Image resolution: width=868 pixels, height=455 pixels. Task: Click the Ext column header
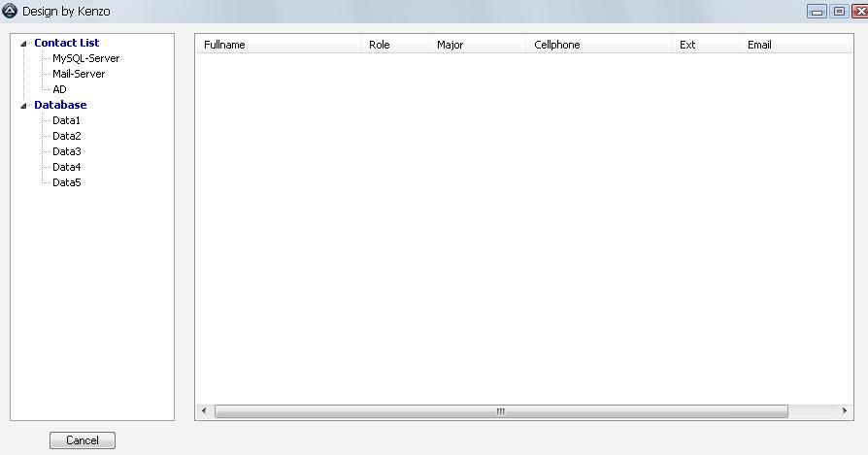(705, 45)
